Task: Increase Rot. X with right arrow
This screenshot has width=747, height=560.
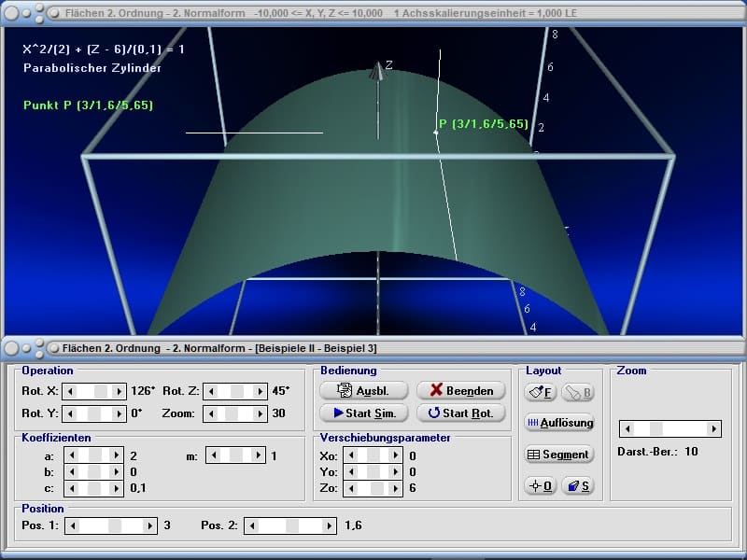Action: click(x=120, y=391)
